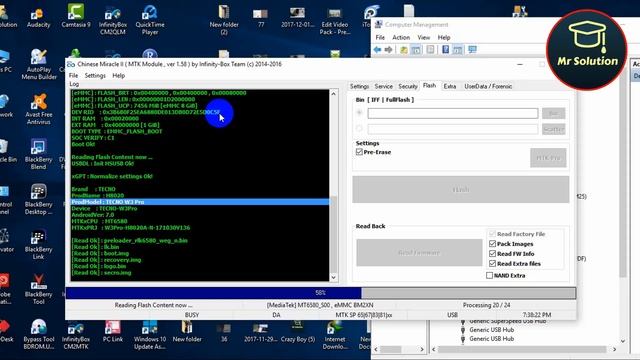The image size is (640, 360).
Task: Toggle Read Factory File checkbox
Action: pos(492,234)
